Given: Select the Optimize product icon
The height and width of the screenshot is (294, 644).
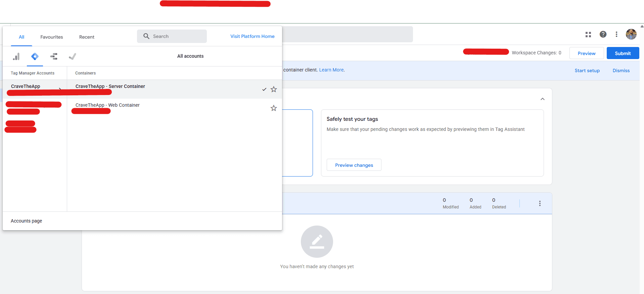Looking at the screenshot, I should 54,56.
